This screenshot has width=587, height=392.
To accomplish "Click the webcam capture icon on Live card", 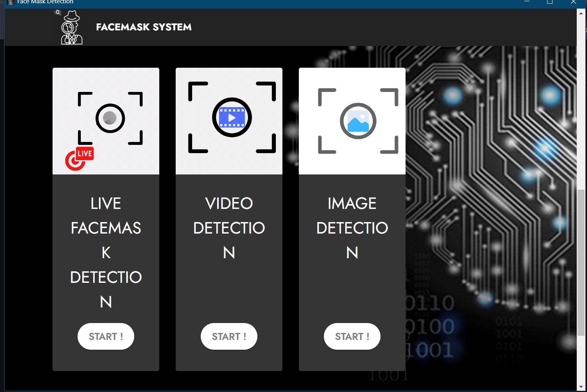I will click(110, 118).
